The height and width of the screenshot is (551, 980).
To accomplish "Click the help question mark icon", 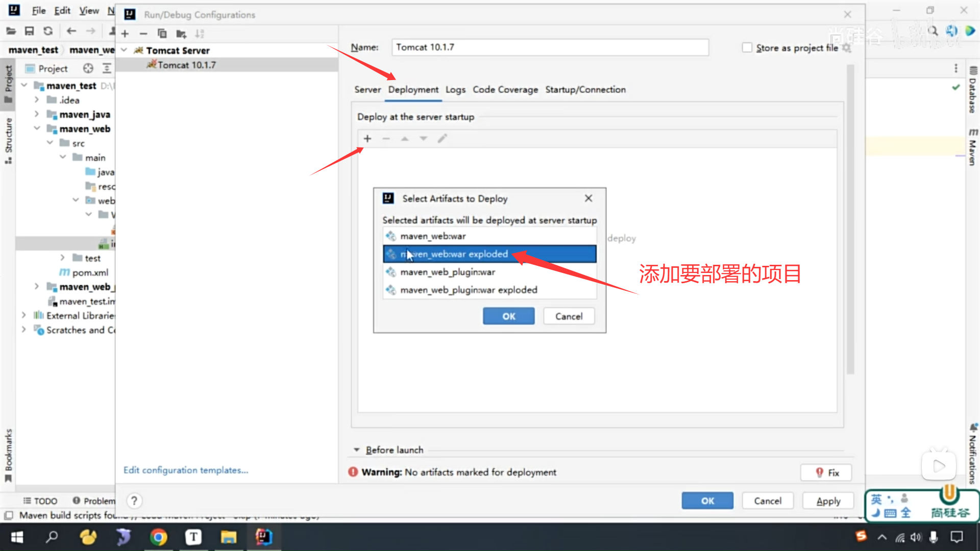I will 134,500.
